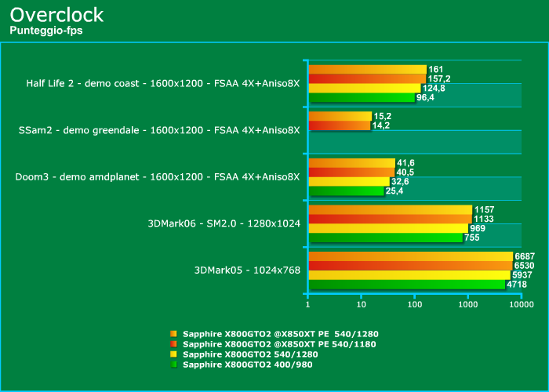Click the Doom3 demo amdplanet category label
Image resolution: width=549 pixels, height=392 pixels.
[158, 176]
